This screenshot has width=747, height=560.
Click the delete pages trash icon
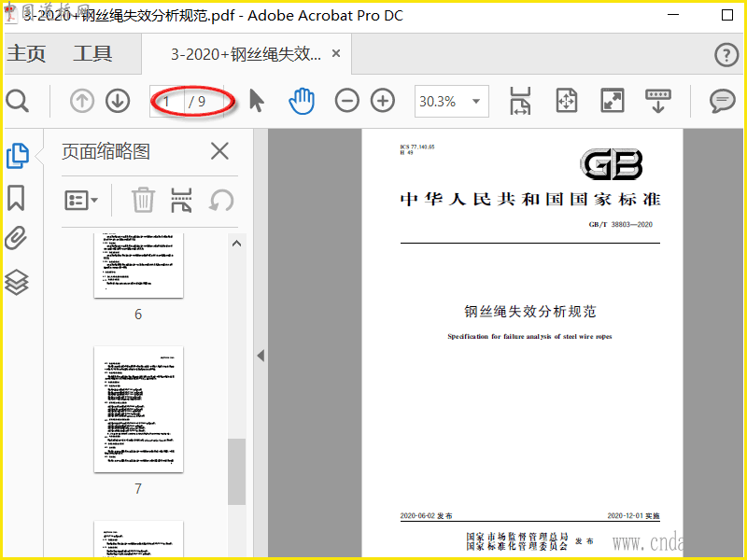[x=143, y=200]
